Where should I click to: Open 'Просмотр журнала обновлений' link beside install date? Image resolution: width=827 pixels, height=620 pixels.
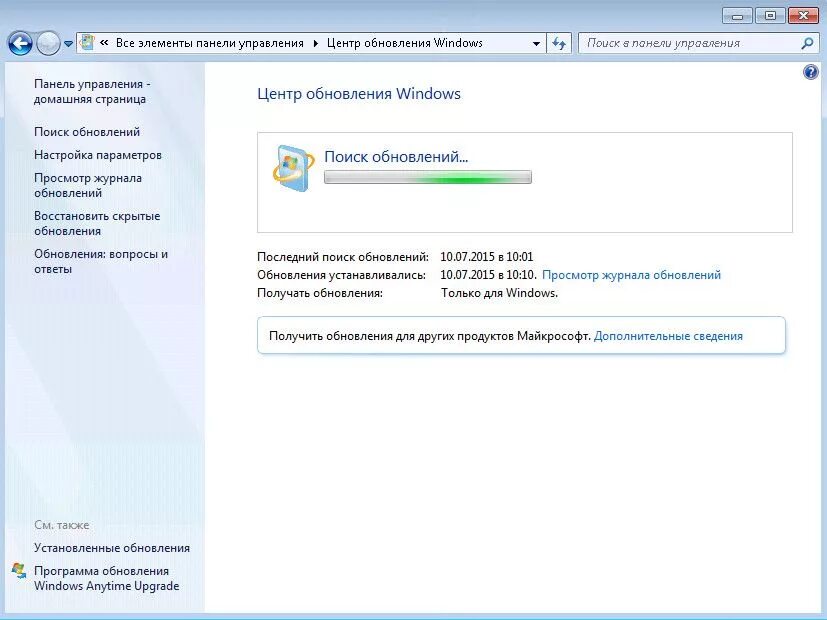(631, 275)
